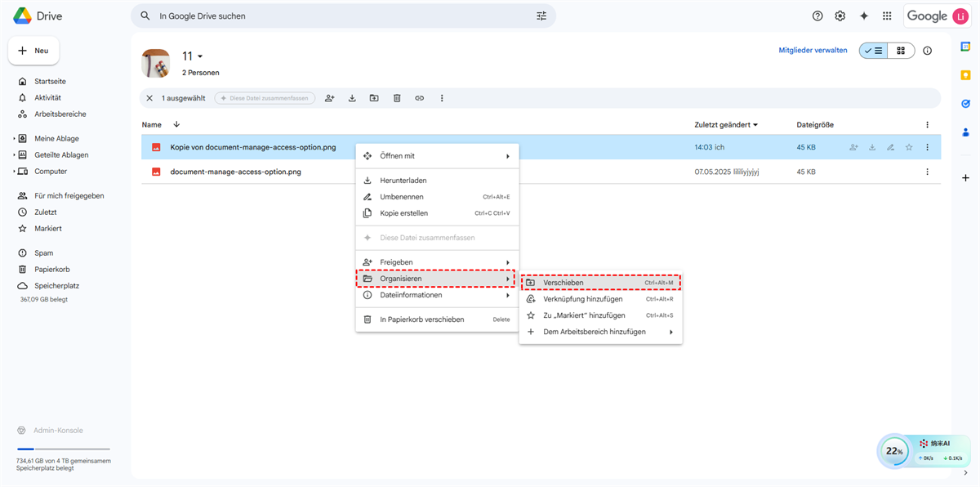Click the download icon in selection toolbar
The width and height of the screenshot is (980, 487).
point(352,98)
